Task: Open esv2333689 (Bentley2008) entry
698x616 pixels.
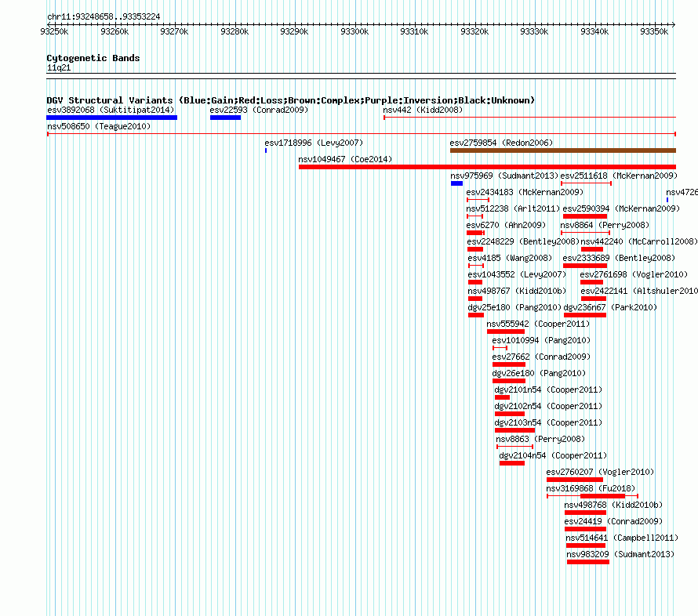Action: [619, 258]
